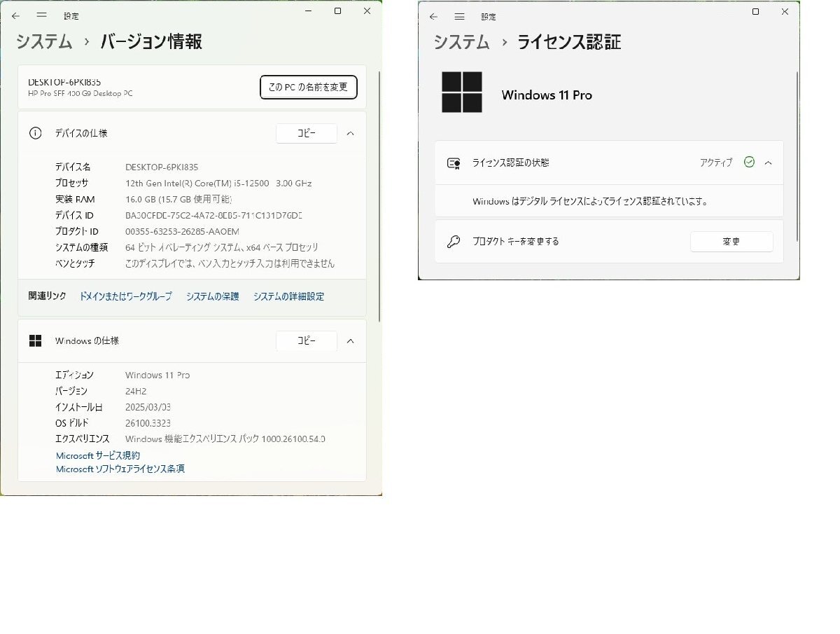The width and height of the screenshot is (840, 634).
Task: Maximize the ライセンス認証 settings window
Action: click(x=755, y=11)
